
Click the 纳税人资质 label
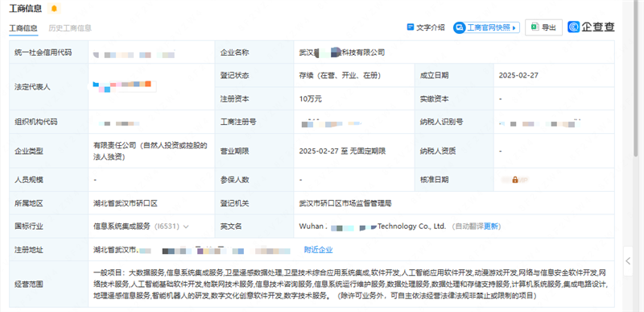click(x=438, y=151)
